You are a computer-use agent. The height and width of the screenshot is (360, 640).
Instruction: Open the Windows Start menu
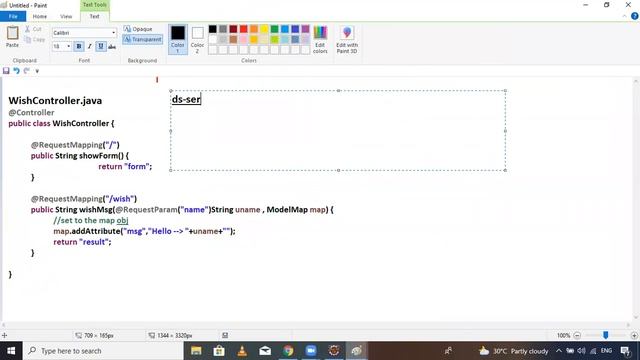11,351
